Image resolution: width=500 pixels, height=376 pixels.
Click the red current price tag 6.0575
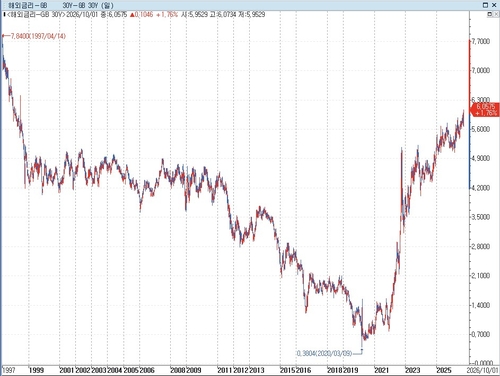pos(485,109)
